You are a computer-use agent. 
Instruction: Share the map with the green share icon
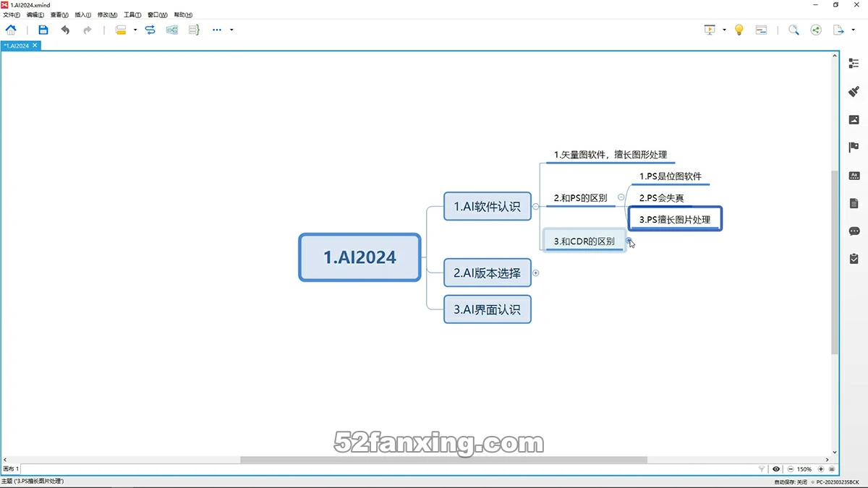tap(816, 30)
